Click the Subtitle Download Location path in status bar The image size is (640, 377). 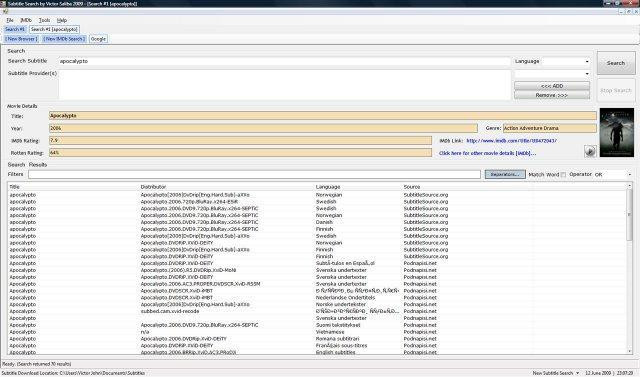73,373
